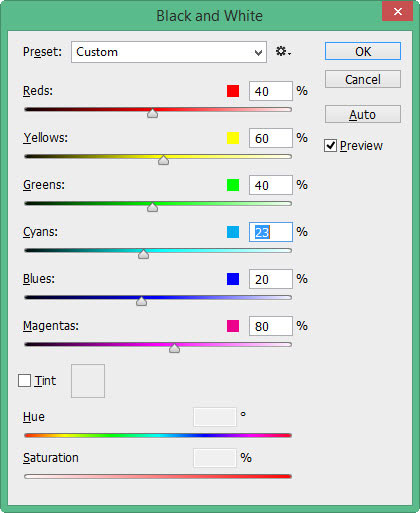Click the Reds slider handle
The height and width of the screenshot is (513, 420).
153,113
